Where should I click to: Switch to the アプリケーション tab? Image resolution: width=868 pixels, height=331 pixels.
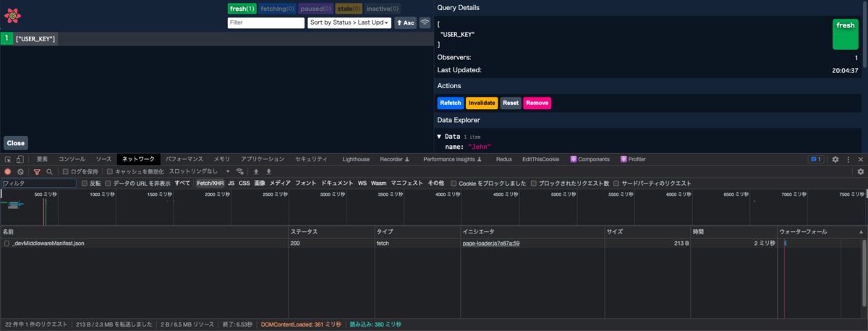point(263,159)
